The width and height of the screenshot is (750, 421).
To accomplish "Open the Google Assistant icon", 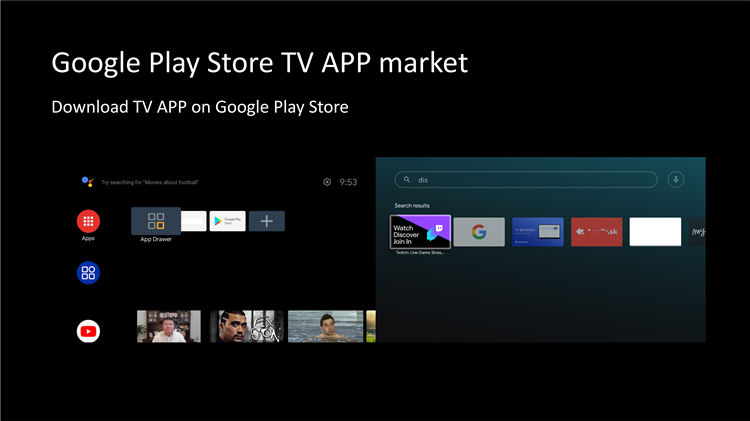I will click(87, 182).
